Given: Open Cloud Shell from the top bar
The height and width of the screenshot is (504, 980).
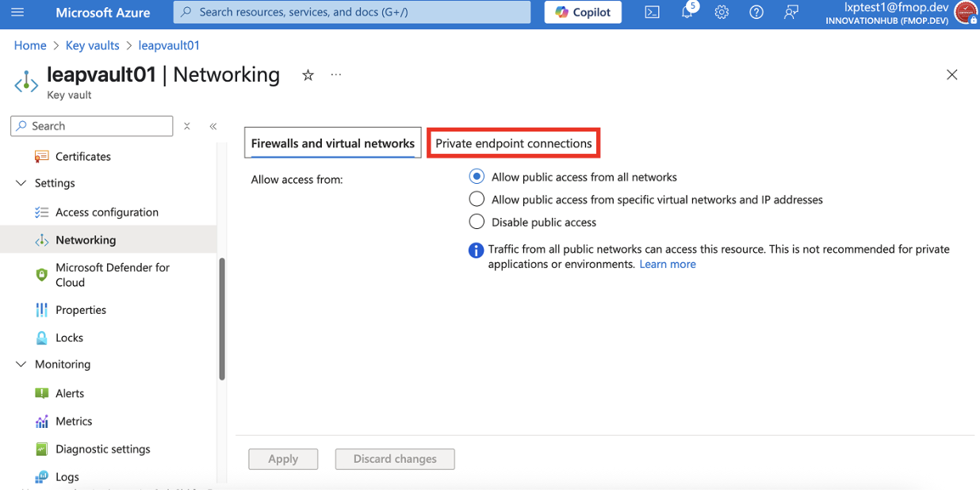Looking at the screenshot, I should tap(652, 13).
